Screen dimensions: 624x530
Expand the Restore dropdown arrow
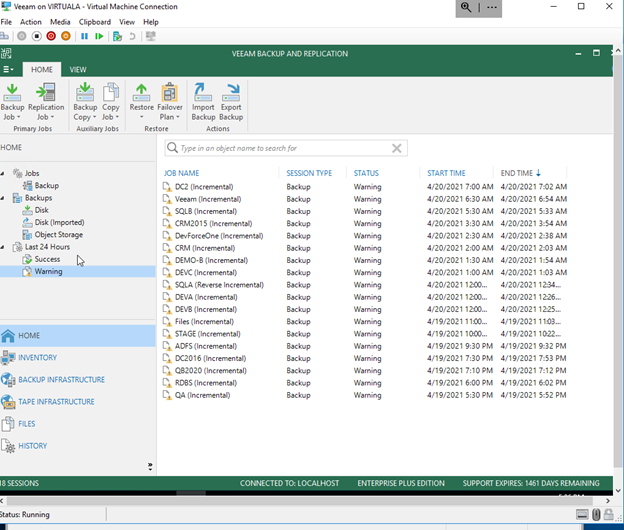click(x=141, y=117)
